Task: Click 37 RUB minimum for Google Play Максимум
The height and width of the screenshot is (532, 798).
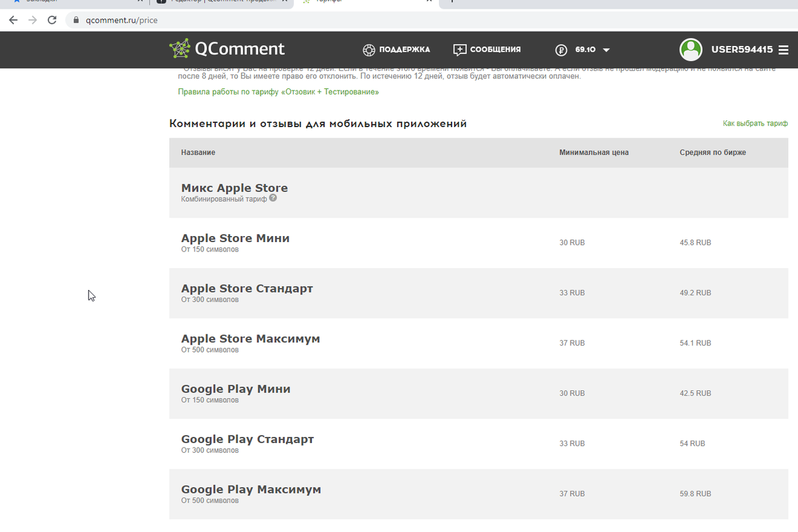Action: pyautogui.click(x=572, y=493)
